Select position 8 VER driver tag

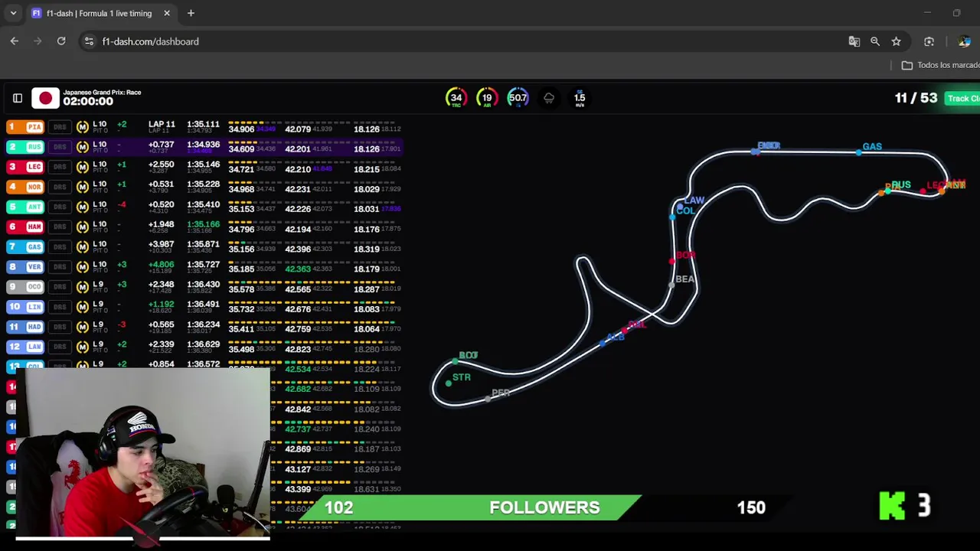click(25, 266)
